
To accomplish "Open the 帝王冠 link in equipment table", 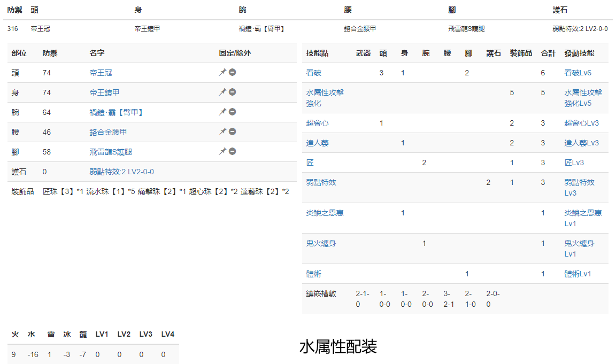I will tap(101, 73).
